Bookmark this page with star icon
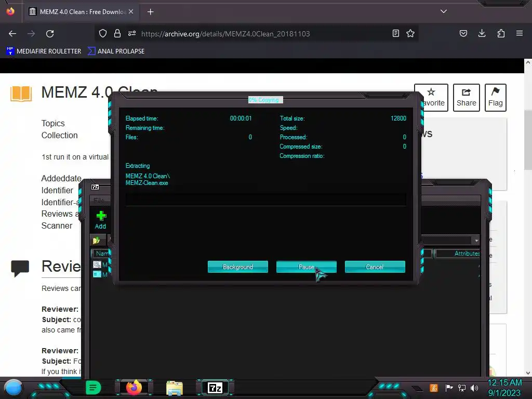The width and height of the screenshot is (532, 399). click(410, 33)
